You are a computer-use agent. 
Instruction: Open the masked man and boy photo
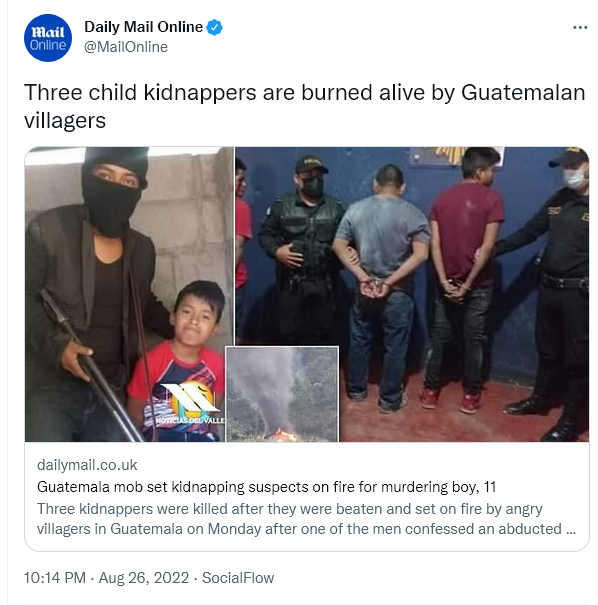click(129, 294)
